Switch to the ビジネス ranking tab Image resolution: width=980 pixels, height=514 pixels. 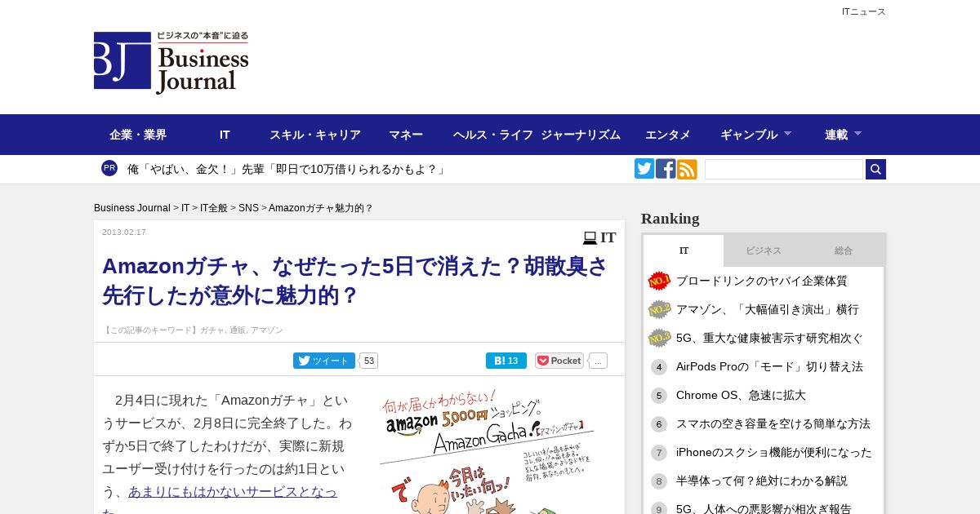[x=764, y=250]
